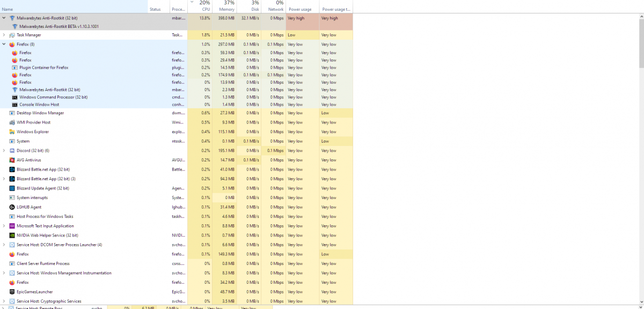Click the Firefox icon on the 149.3 MB row
Image resolution: width=644 pixels, height=309 pixels.
pos(12,254)
